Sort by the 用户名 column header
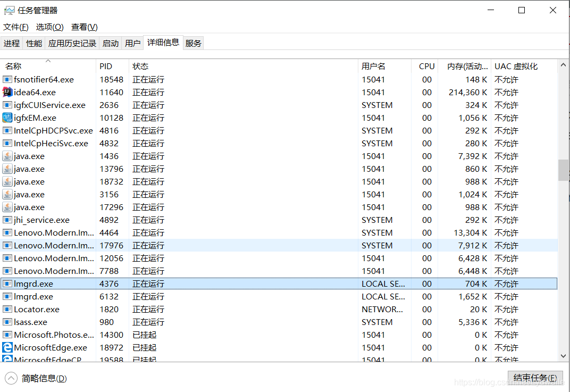Viewport: 570px width, 392px height. tap(384, 66)
